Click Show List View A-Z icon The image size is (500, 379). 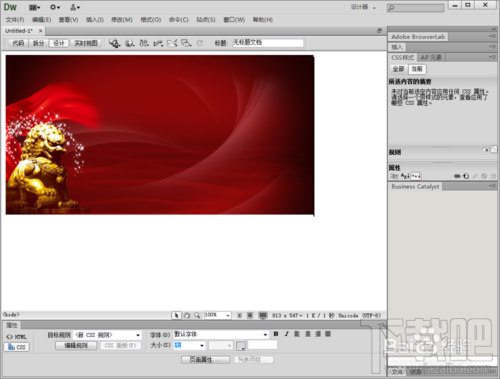click(x=405, y=176)
